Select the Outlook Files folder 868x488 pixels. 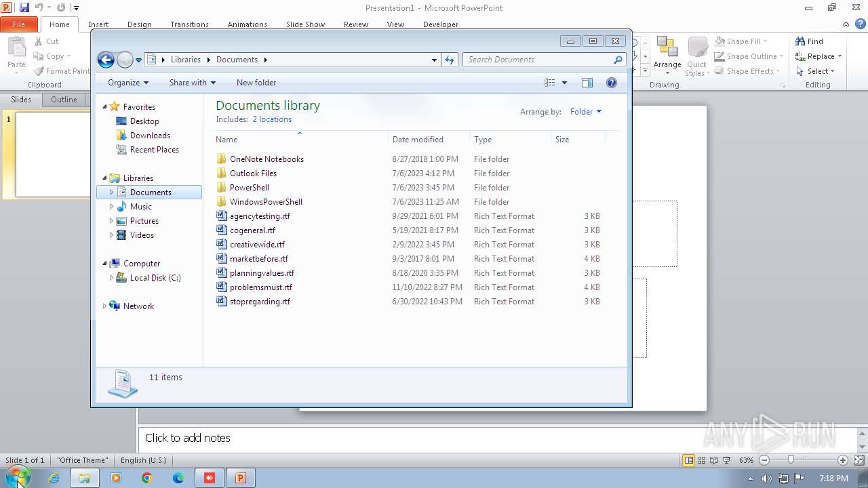(x=253, y=174)
